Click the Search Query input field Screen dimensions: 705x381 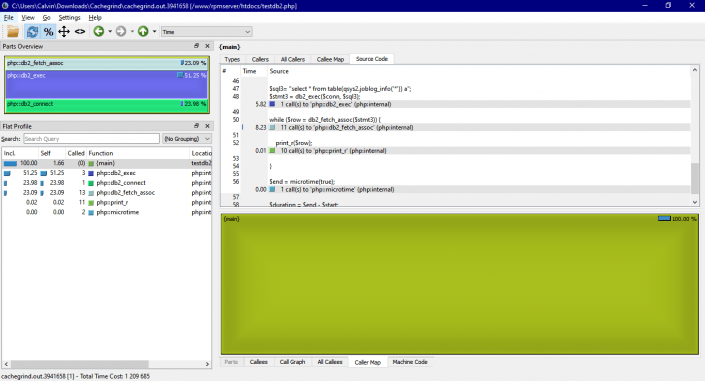91,139
